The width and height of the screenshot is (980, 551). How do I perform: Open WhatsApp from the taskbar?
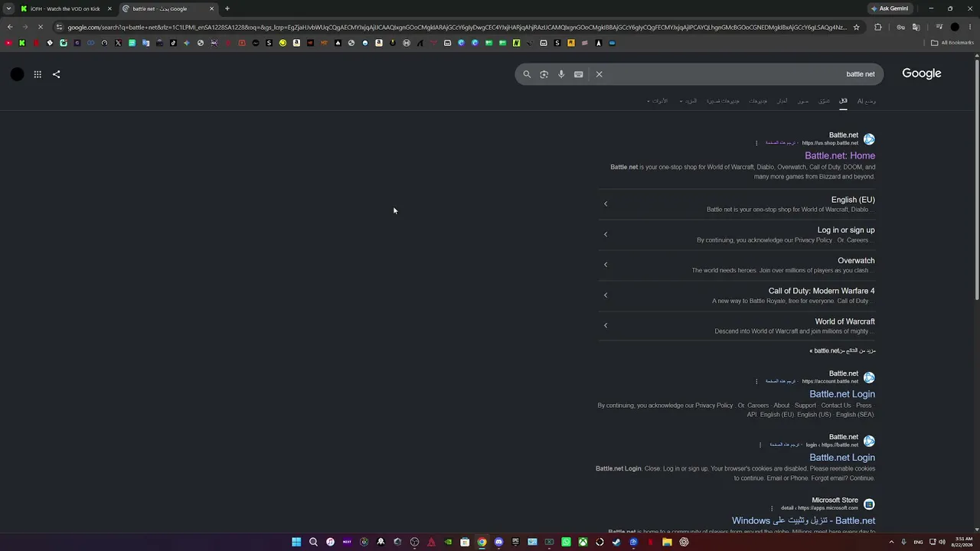pyautogui.click(x=566, y=542)
